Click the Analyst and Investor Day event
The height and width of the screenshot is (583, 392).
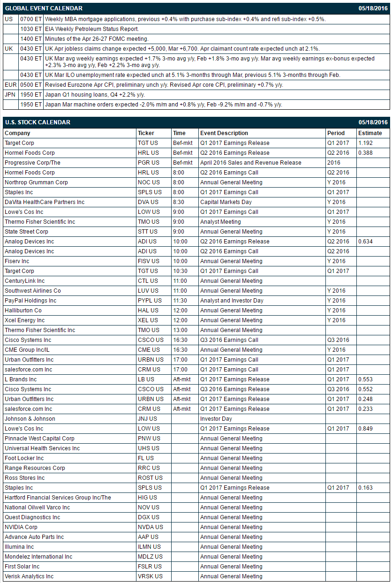coord(232,301)
